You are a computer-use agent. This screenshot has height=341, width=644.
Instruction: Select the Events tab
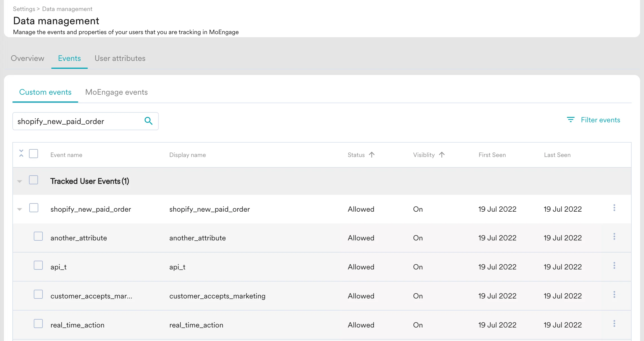69,58
